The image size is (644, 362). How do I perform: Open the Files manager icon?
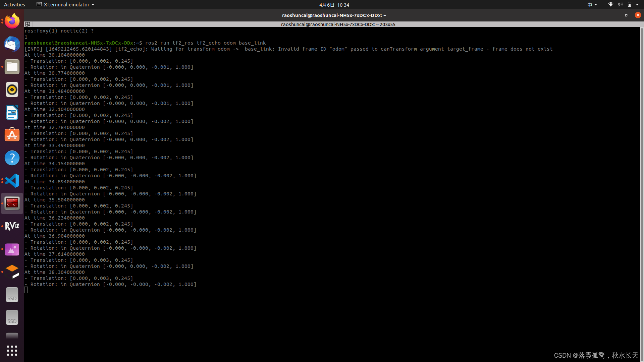(x=12, y=67)
